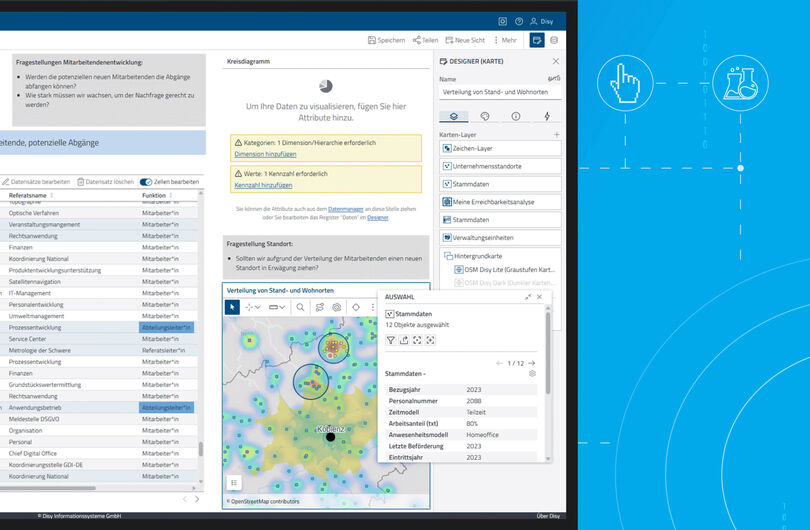This screenshot has width=810, height=530.
Task: Open the measurement tool dropdown
Action: [x=277, y=307]
